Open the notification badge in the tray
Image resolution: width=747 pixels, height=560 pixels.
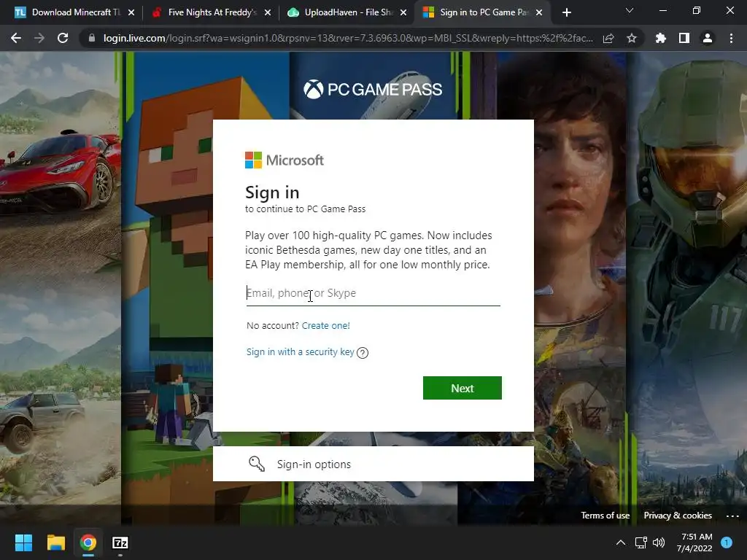727,542
